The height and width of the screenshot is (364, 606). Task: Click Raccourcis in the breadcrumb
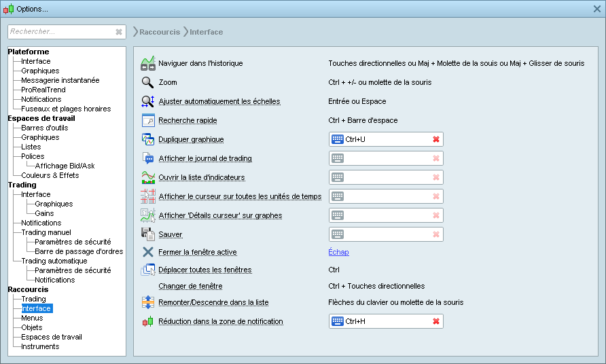click(160, 32)
